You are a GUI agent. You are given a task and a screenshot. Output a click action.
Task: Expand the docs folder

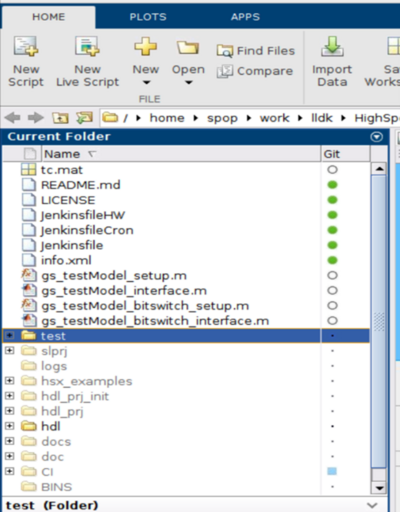pos(10,441)
